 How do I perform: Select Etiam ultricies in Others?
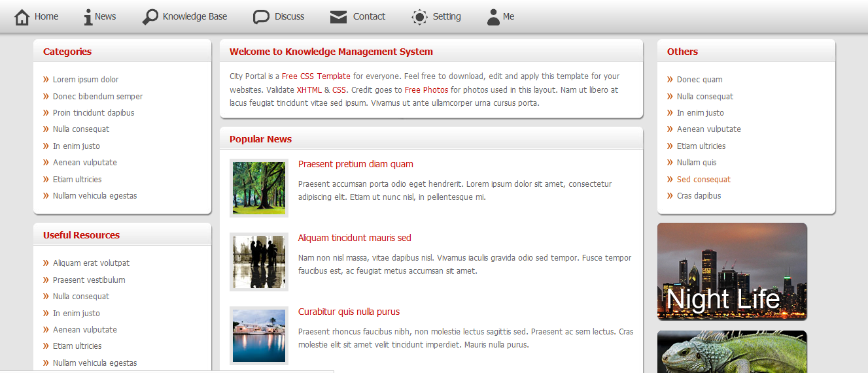tap(701, 146)
